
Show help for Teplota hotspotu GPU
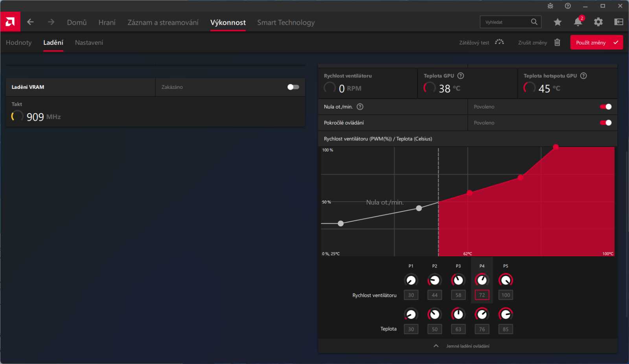[583, 76]
